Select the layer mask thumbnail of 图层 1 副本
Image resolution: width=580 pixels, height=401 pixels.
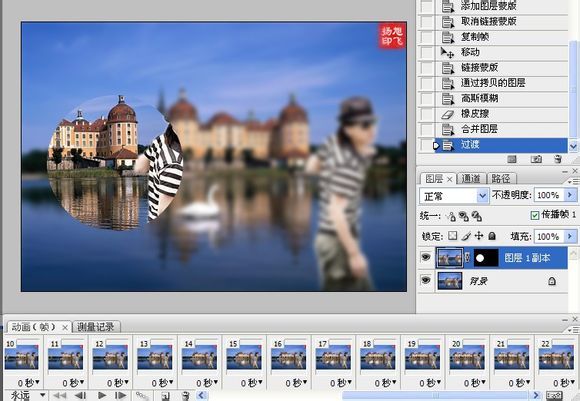486,258
